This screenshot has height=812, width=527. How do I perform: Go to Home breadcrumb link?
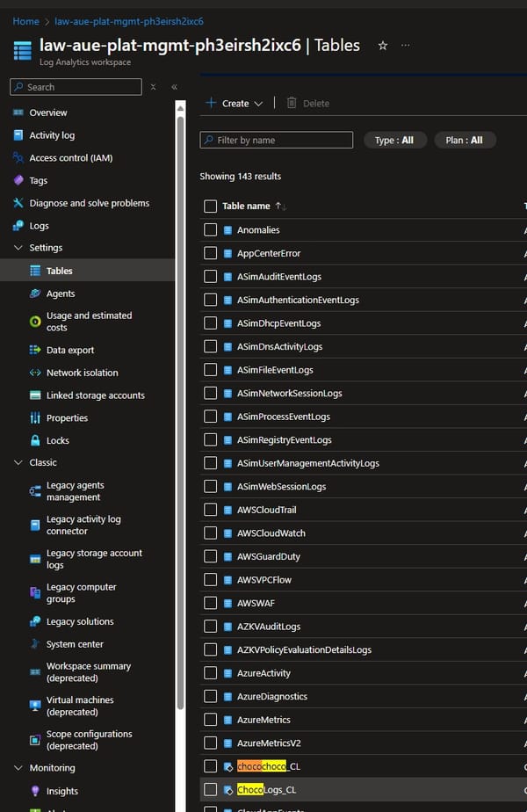[25, 21]
